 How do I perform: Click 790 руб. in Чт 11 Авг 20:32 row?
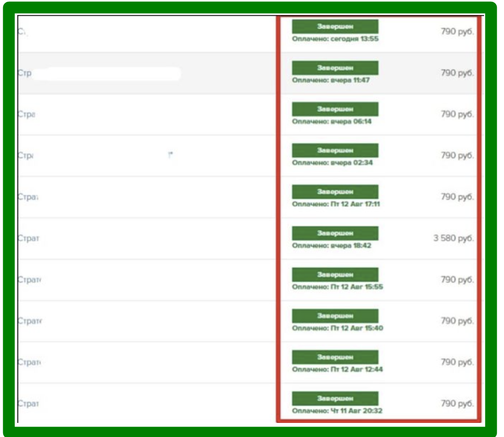click(x=457, y=403)
